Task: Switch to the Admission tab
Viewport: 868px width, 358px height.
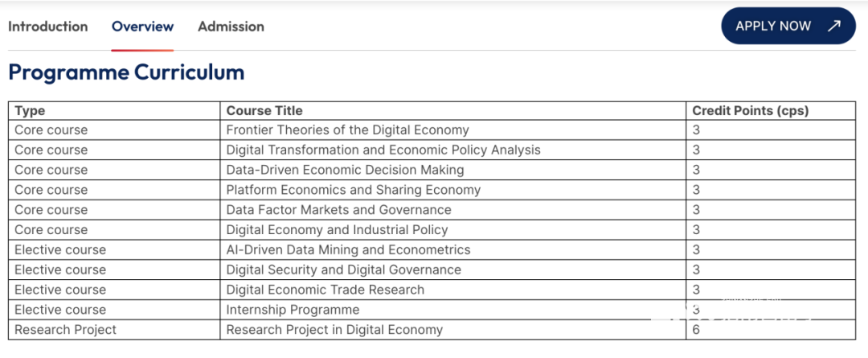Action: click(231, 27)
